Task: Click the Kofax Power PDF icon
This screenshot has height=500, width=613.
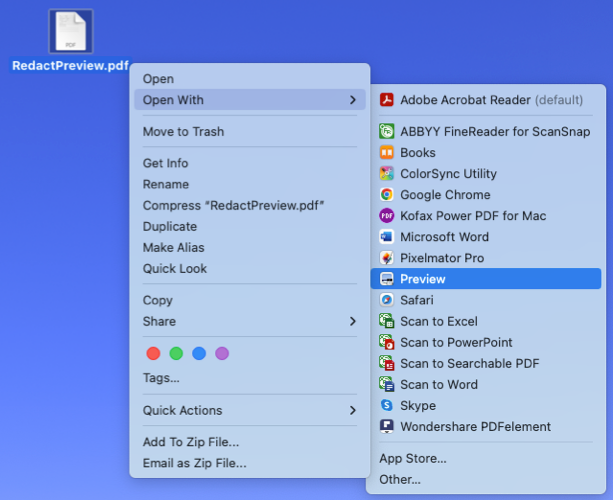Action: point(386,216)
